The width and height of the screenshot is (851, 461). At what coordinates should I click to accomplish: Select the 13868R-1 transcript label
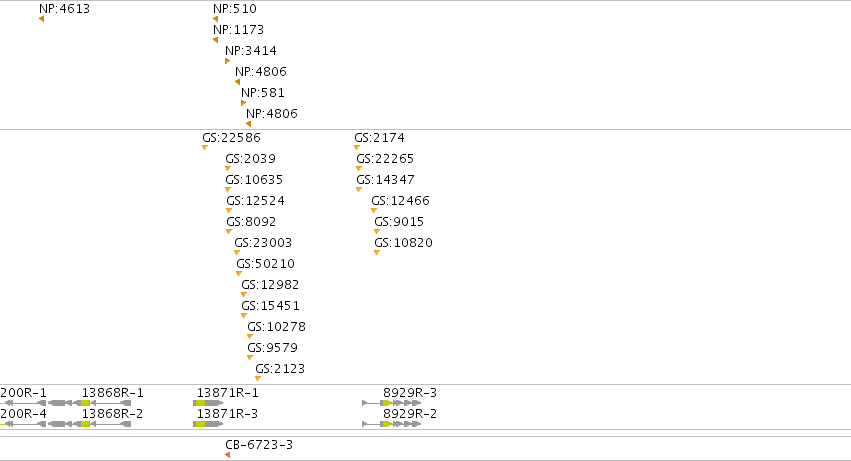(113, 393)
